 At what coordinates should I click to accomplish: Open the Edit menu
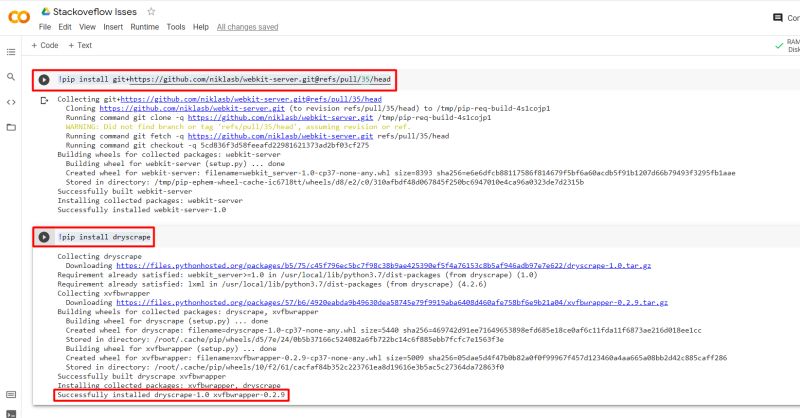(65, 27)
